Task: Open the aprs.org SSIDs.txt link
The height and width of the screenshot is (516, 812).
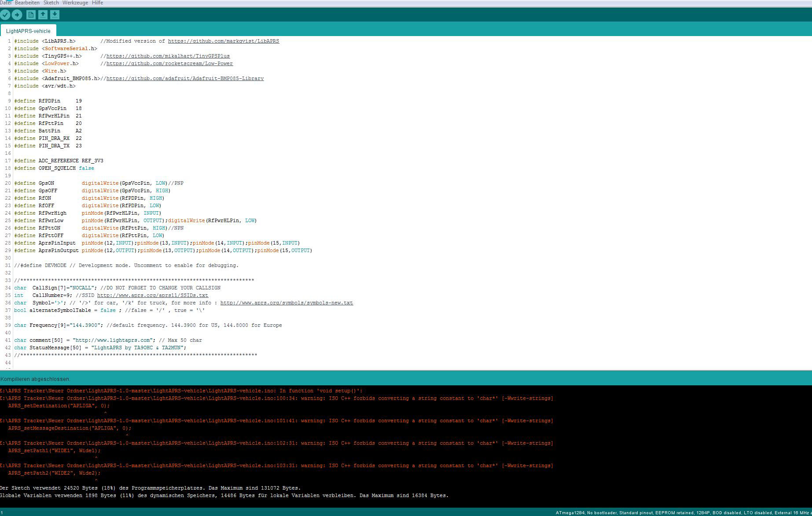Action: (x=152, y=296)
